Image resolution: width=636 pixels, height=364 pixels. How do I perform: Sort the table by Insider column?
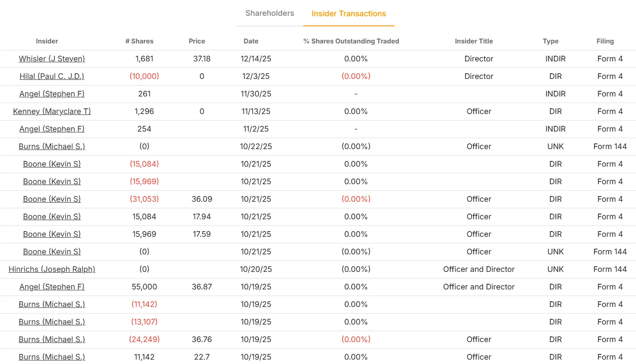click(47, 41)
